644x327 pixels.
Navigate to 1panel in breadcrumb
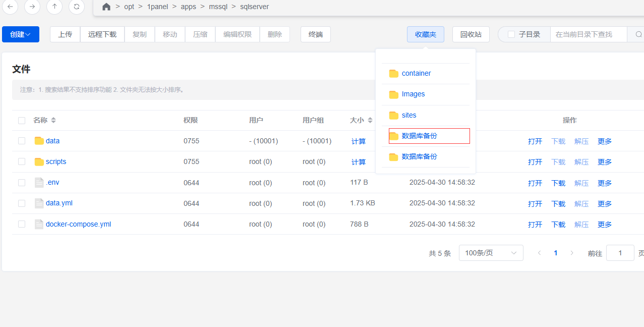(x=158, y=7)
